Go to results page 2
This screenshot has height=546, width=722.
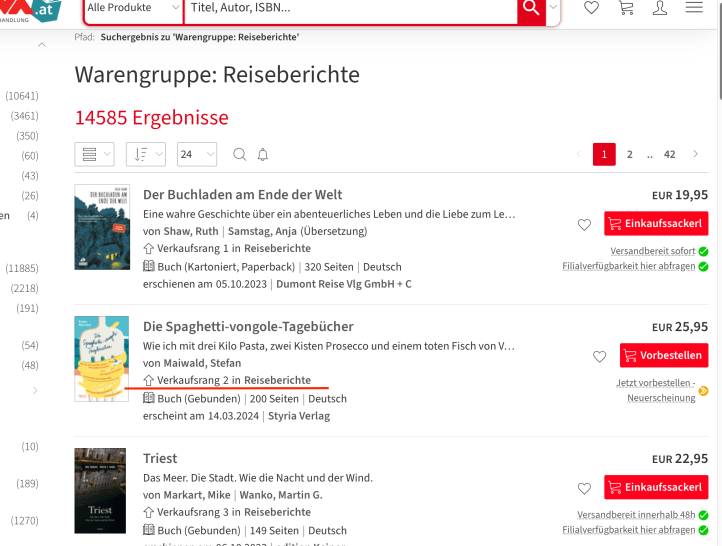pos(629,154)
